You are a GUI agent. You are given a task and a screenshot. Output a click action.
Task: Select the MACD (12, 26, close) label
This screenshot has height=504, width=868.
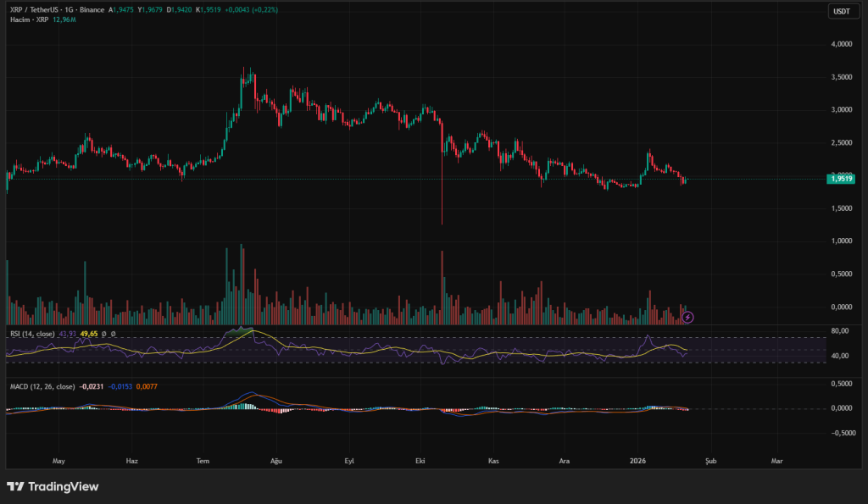pyautogui.click(x=42, y=386)
